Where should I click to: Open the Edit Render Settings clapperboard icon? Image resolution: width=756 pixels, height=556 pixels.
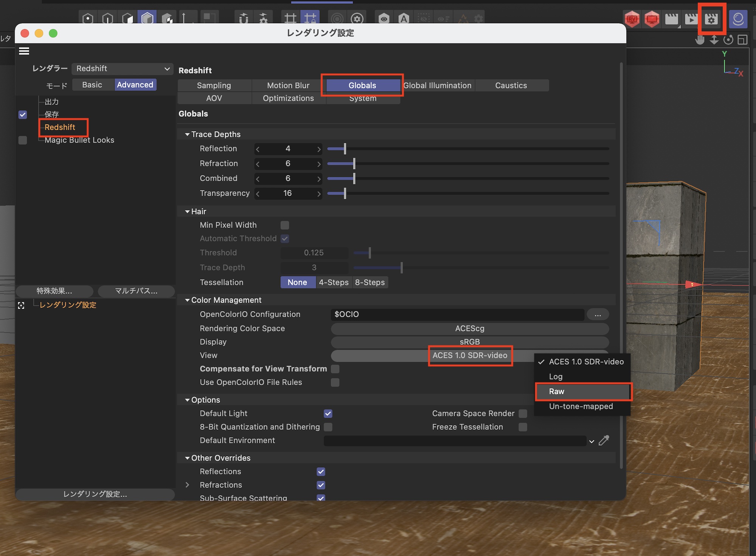click(x=711, y=19)
